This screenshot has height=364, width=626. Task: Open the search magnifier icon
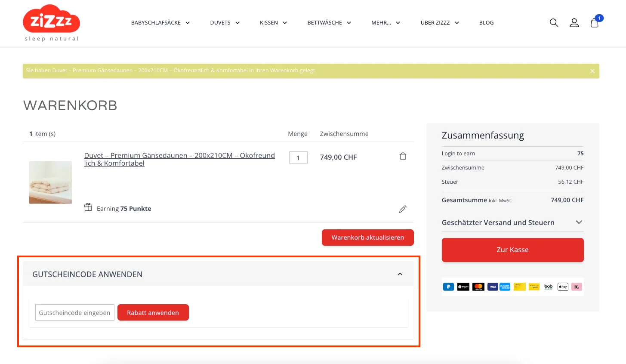point(554,23)
